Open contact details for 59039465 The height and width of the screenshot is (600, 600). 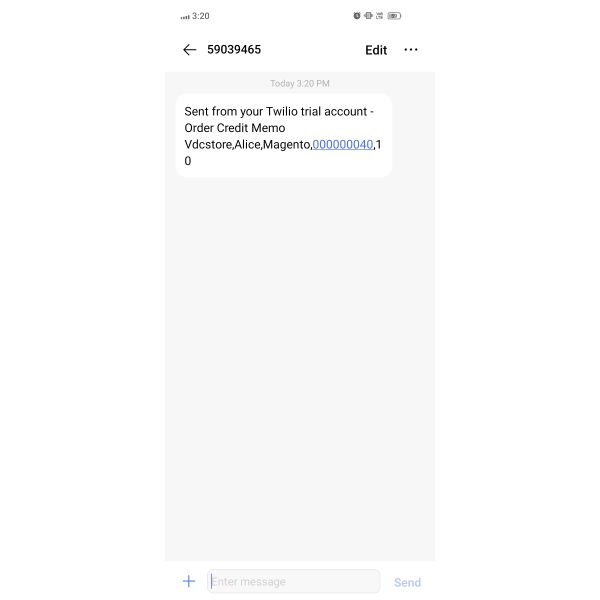(234, 49)
